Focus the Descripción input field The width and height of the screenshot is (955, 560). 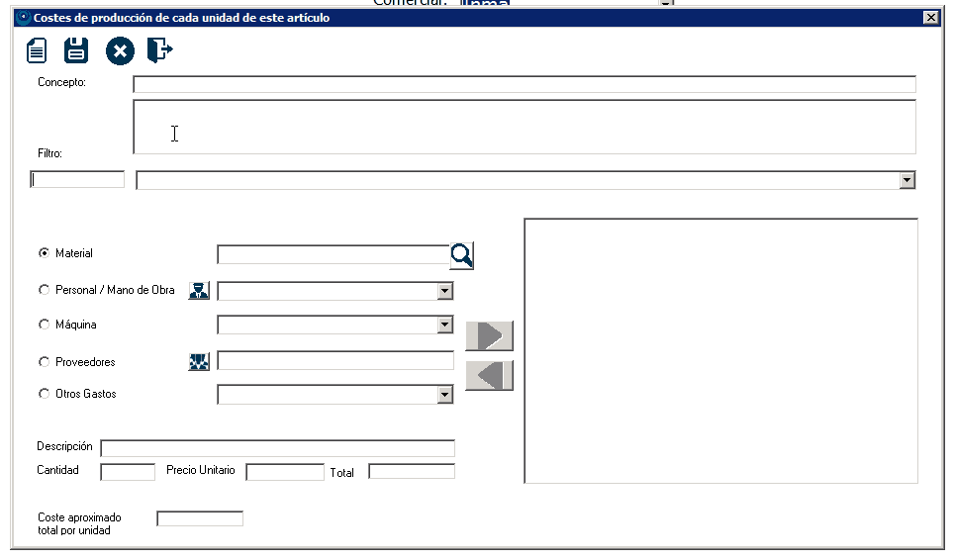277,448
